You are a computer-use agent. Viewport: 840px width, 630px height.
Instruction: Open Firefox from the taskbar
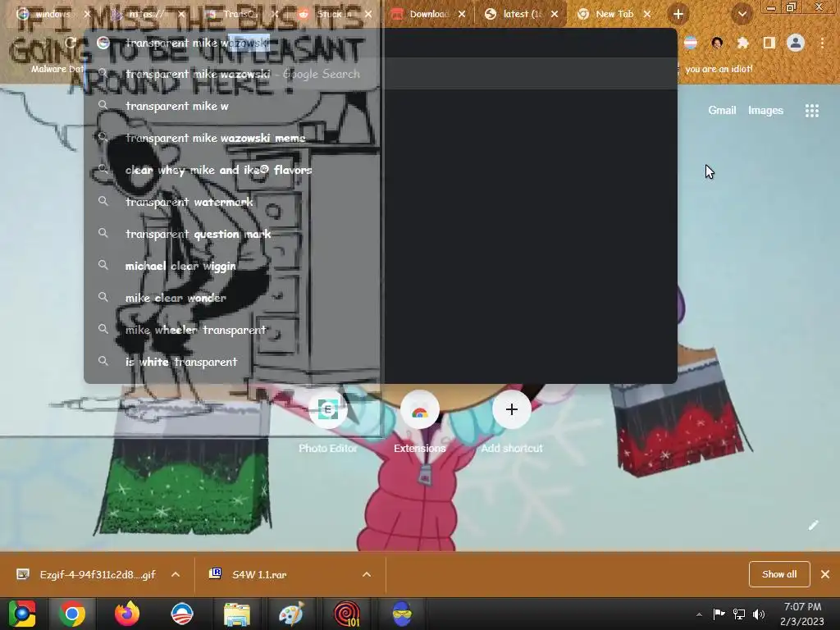click(127, 614)
